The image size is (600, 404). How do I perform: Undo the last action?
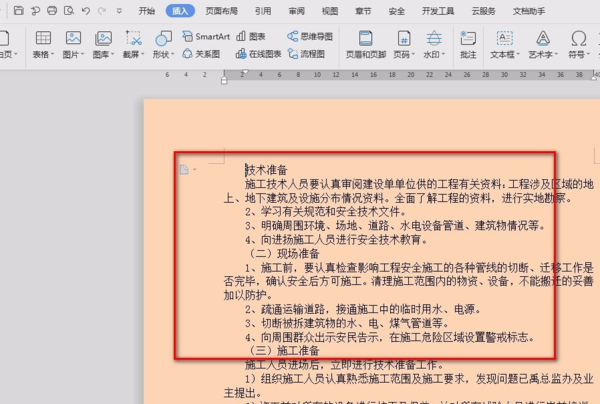86,11
